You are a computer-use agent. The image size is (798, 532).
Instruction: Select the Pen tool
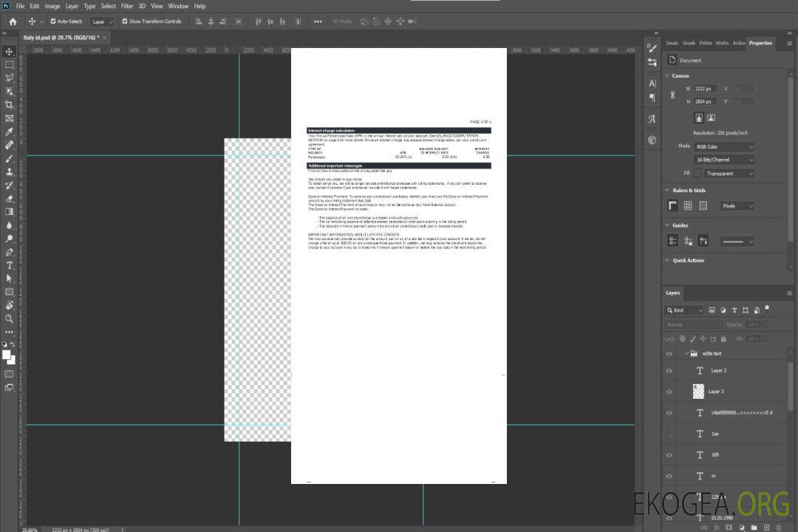tap(9, 252)
